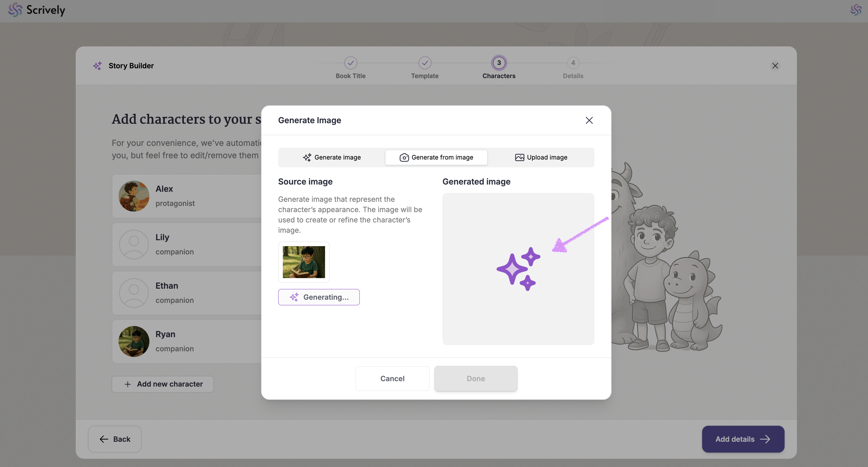Click Lily's placeholder avatar icon
Image resolution: width=868 pixels, height=467 pixels.
[134, 245]
